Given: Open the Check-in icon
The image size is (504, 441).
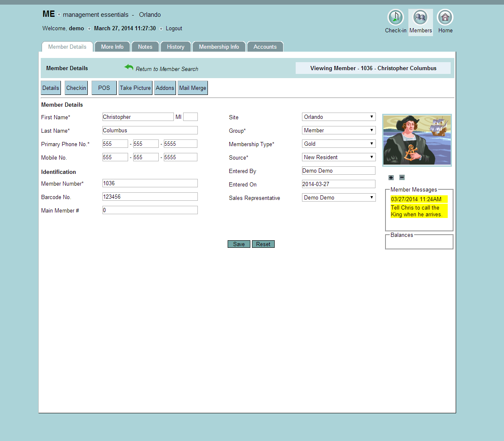Looking at the screenshot, I should tap(395, 18).
